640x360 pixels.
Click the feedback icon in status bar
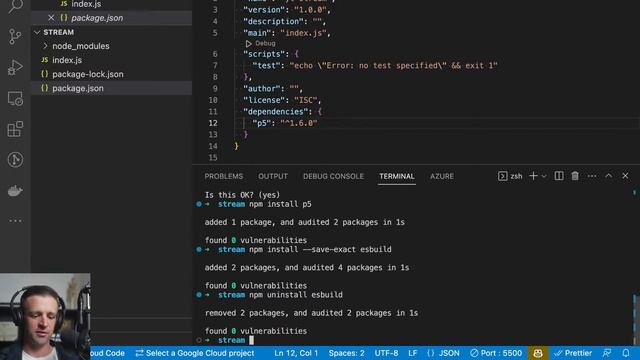[607, 353]
